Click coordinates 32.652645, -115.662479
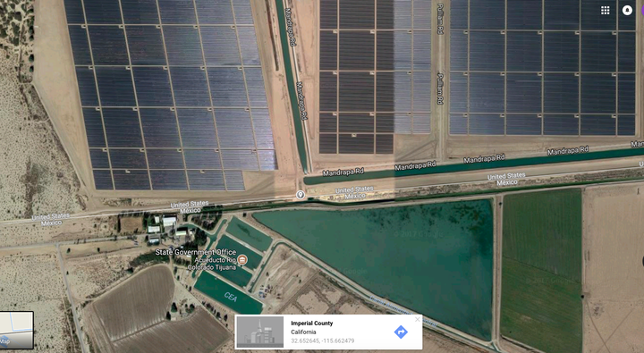Viewport: 644px width, 353px height. (x=322, y=340)
